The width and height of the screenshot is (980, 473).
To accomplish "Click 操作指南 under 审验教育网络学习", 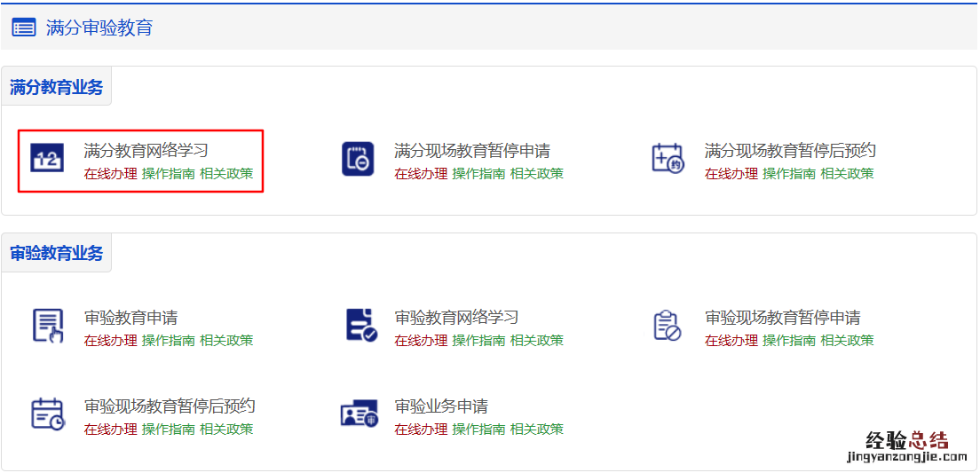I will click(478, 341).
